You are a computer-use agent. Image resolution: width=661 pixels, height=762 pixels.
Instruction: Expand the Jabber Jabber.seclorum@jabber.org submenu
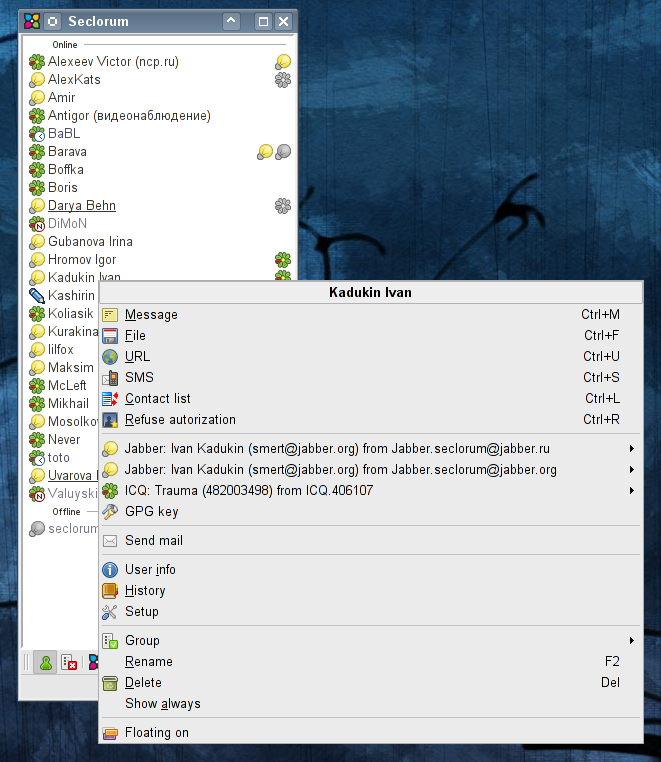point(371,469)
